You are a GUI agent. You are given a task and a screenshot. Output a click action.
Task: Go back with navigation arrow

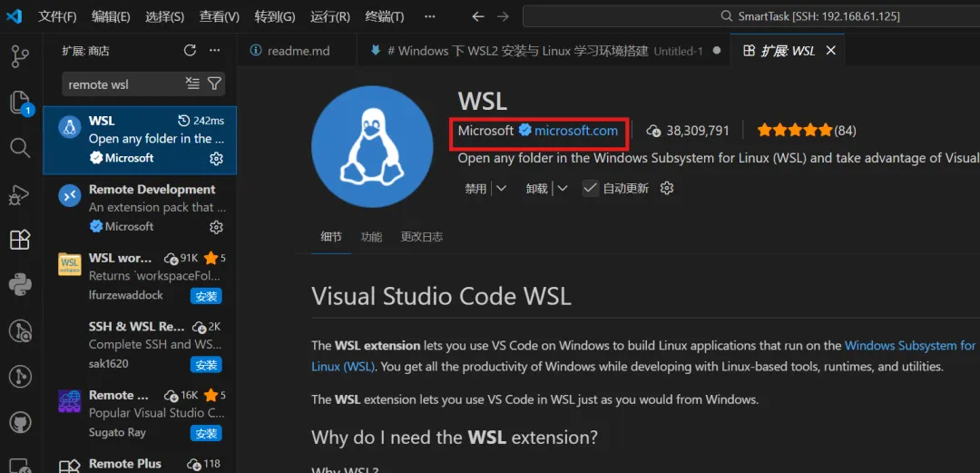[x=478, y=16]
